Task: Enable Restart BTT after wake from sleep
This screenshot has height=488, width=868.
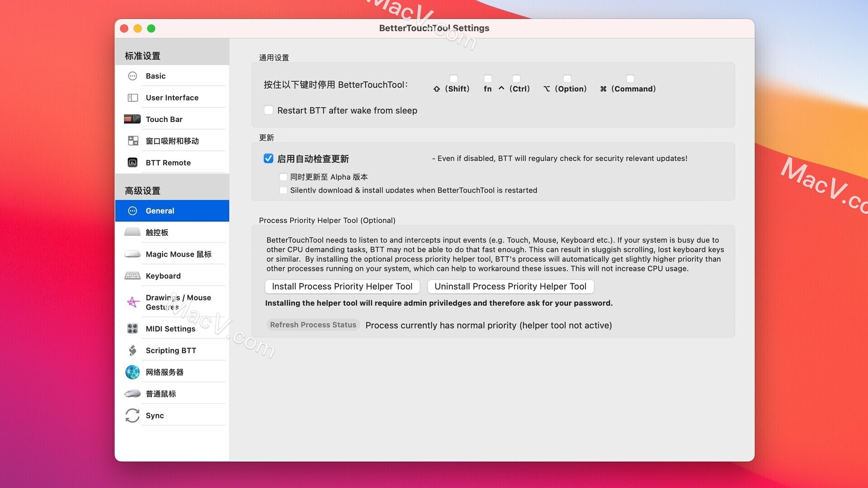Action: coord(269,110)
